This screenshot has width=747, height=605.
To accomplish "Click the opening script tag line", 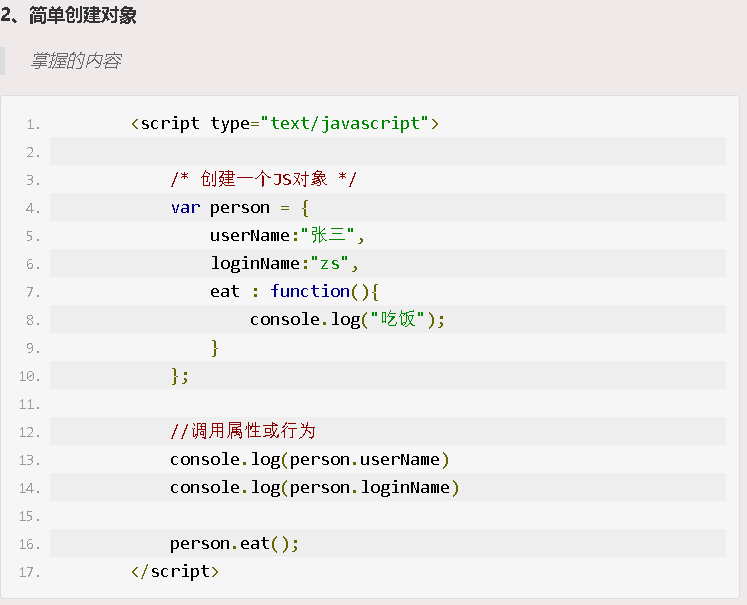I will click(285, 123).
